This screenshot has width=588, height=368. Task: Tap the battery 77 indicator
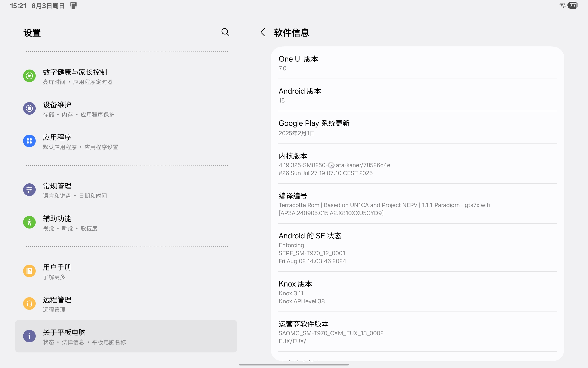pos(573,5)
